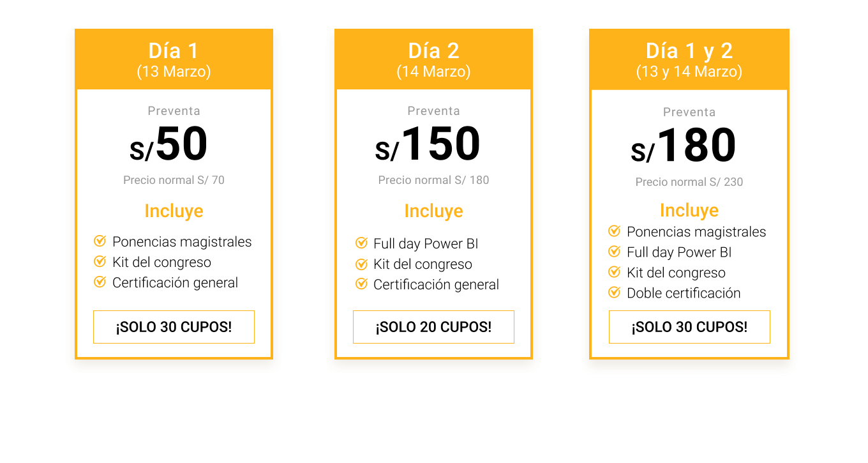Image resolution: width=868 pixels, height=463 pixels.
Task: Click check icon beside Ponencias magistrales in Día 1 card
Action: 100,241
